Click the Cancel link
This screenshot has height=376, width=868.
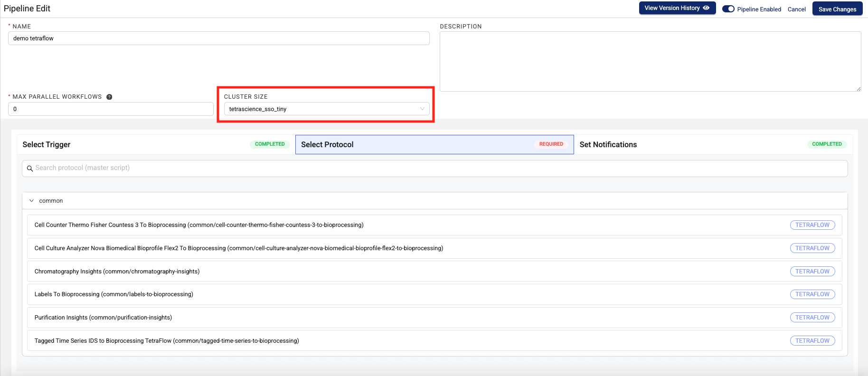[x=796, y=9]
